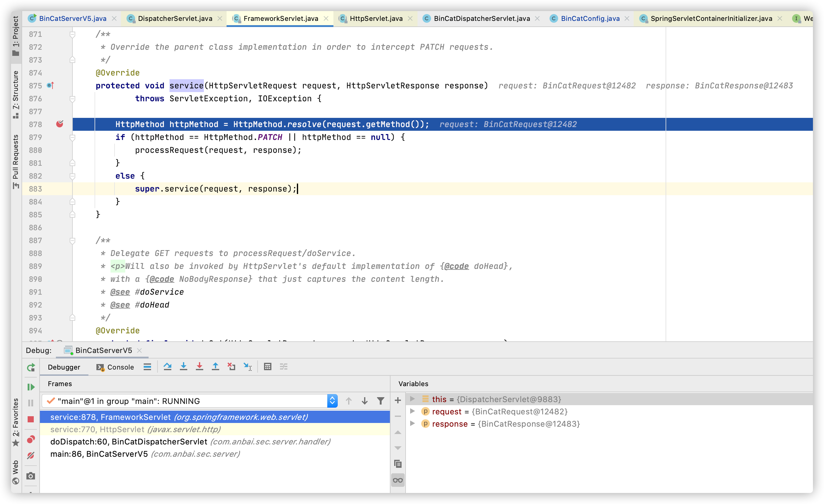Click the Run to Cursor icon
The height and width of the screenshot is (504, 824).
click(247, 366)
